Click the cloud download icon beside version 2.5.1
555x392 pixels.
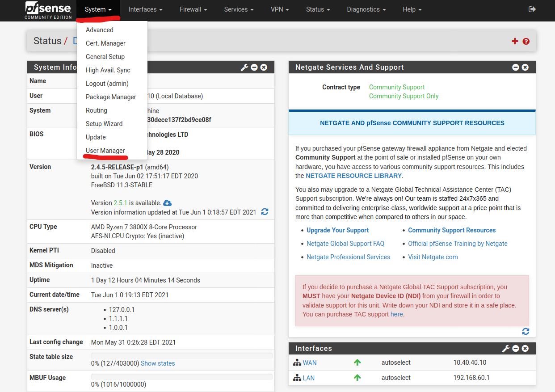(x=168, y=203)
